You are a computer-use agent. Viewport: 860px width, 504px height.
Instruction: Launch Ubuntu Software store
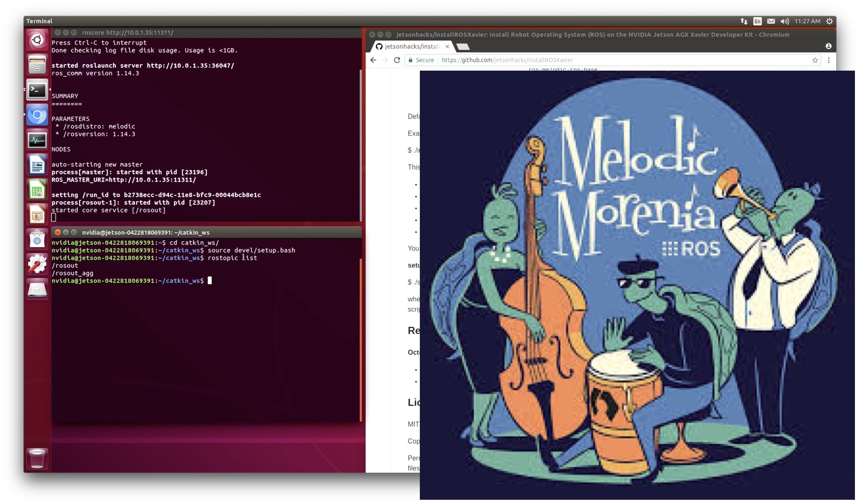coord(37,239)
